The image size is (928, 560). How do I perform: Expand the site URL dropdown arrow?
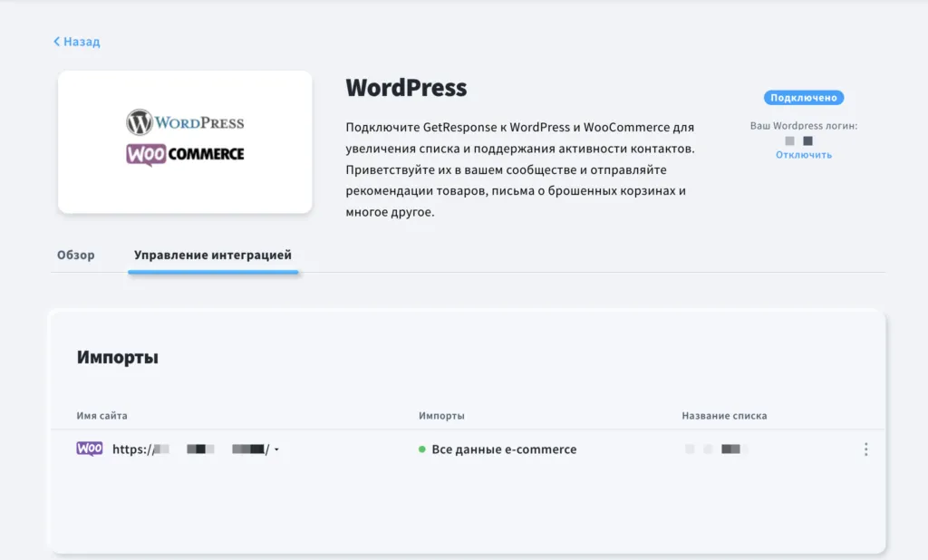[276, 449]
